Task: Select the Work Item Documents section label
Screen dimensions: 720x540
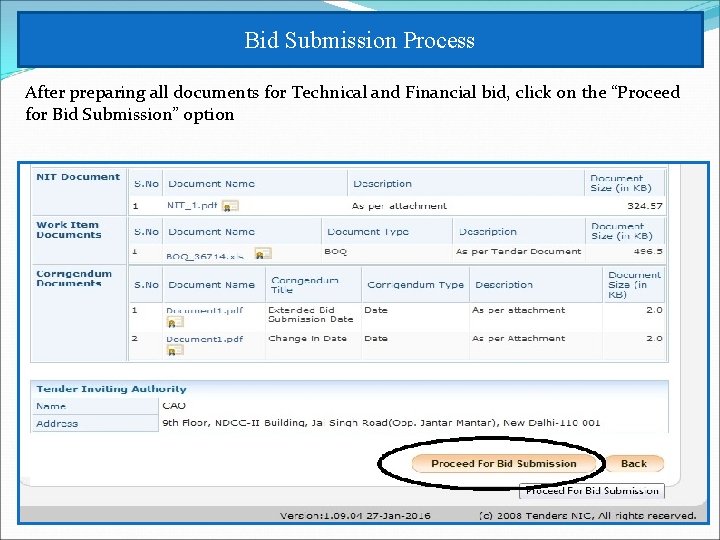Action: pyautogui.click(x=69, y=230)
